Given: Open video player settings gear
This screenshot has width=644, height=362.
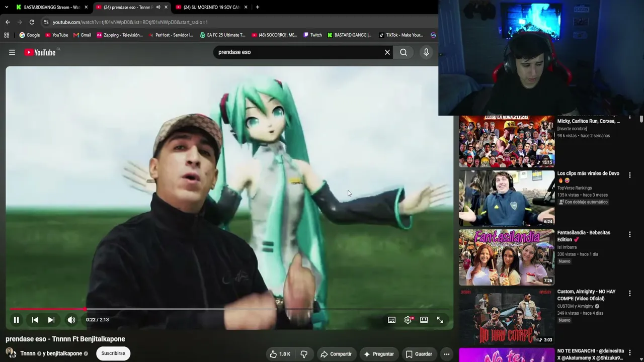Looking at the screenshot, I should pyautogui.click(x=408, y=320).
